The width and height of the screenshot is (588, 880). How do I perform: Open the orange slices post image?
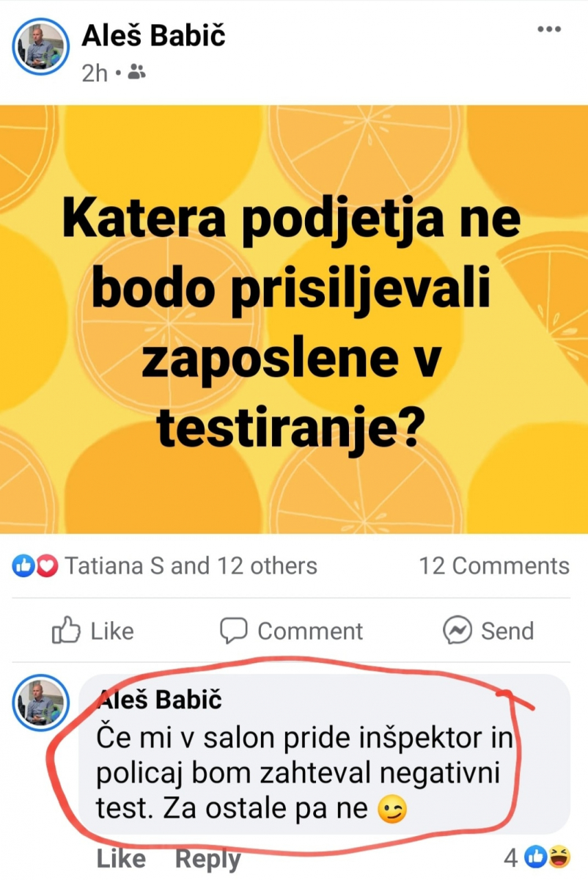point(294,320)
